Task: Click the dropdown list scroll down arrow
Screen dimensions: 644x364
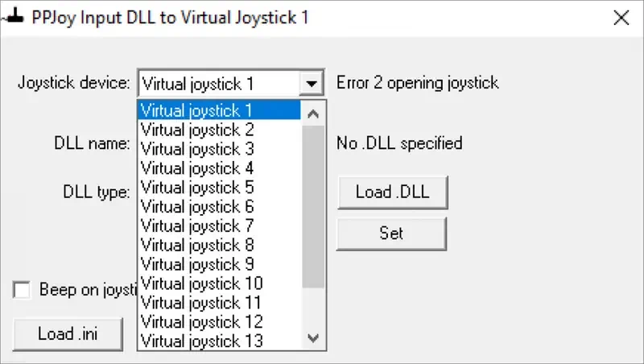Action: pyautogui.click(x=314, y=338)
